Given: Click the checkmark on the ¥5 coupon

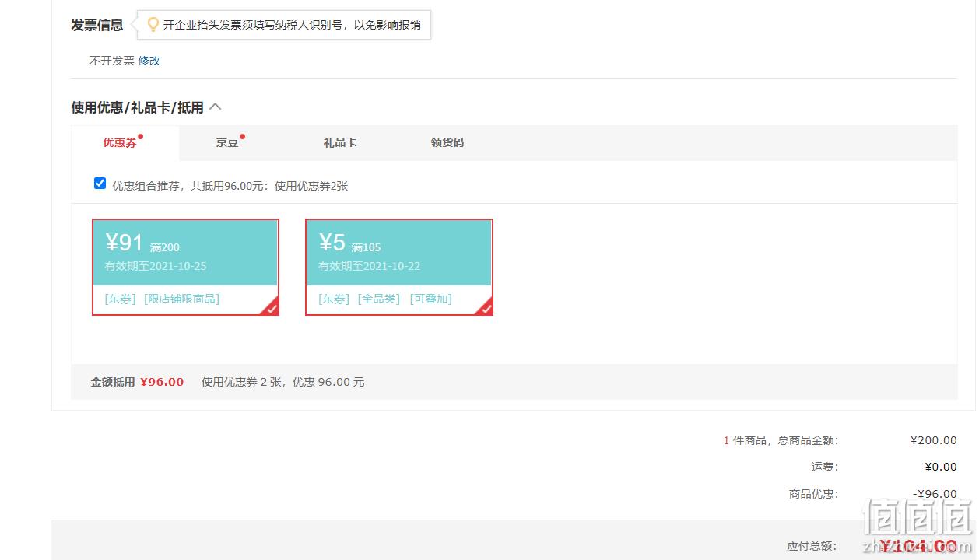Looking at the screenshot, I should [x=484, y=307].
